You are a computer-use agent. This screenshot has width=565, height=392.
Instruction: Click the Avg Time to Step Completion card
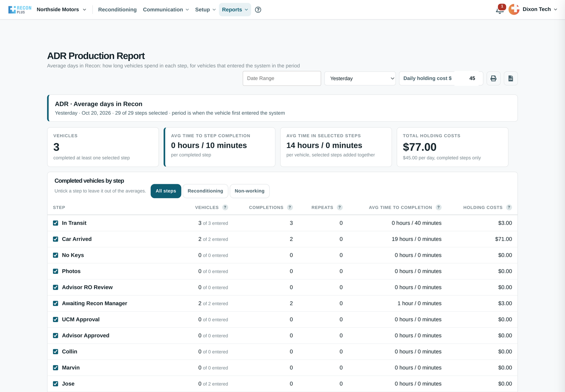click(x=220, y=147)
